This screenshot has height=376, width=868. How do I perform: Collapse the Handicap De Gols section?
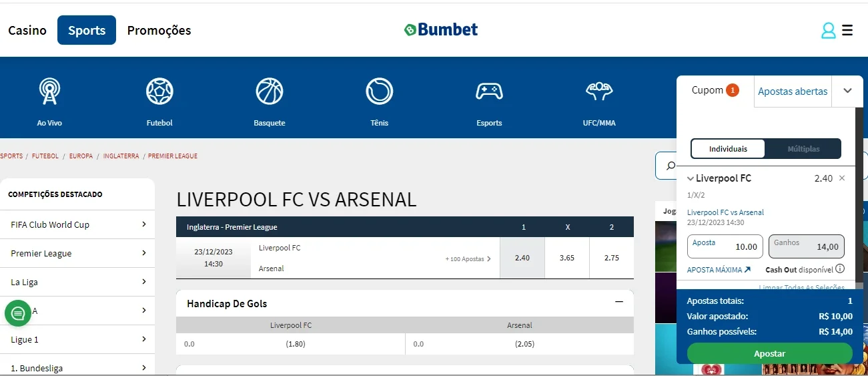[x=619, y=303]
